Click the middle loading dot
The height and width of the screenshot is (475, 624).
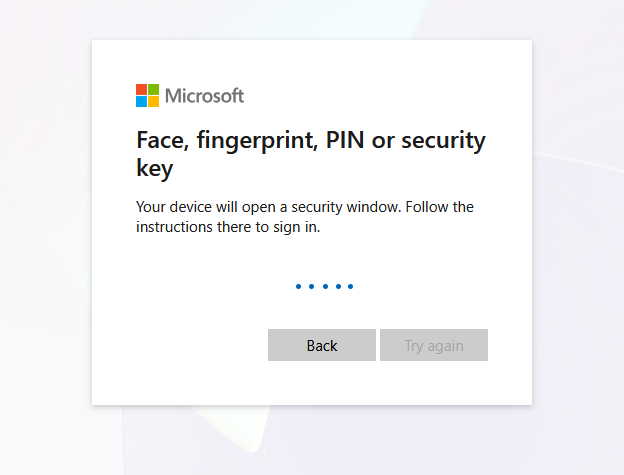(324, 287)
